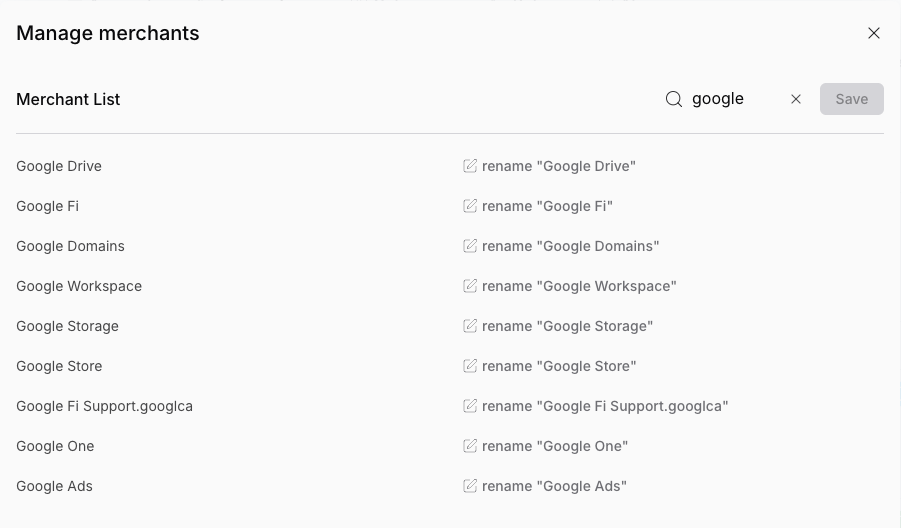Close the Manage merchants dialog
This screenshot has width=901, height=528.
click(x=874, y=33)
